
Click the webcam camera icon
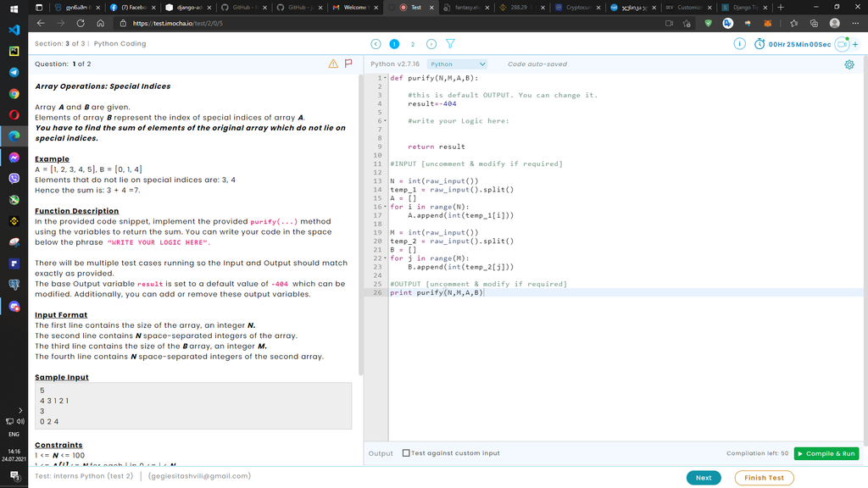842,44
